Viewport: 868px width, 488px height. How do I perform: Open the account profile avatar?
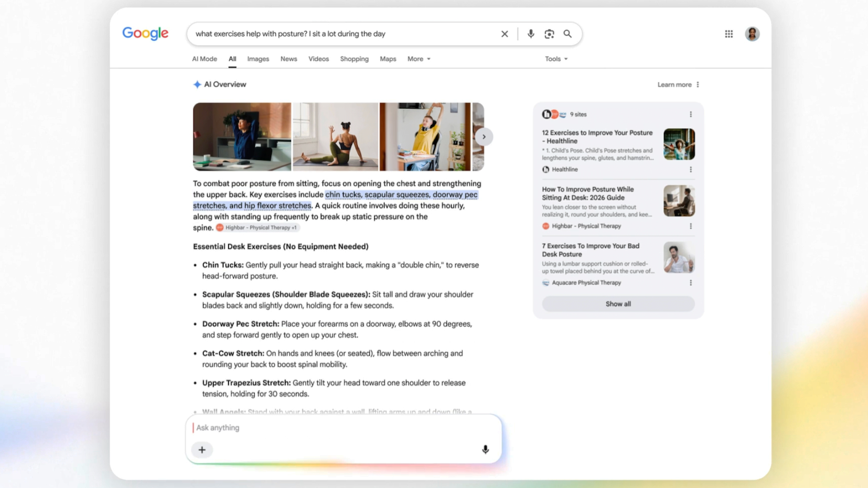[752, 34]
